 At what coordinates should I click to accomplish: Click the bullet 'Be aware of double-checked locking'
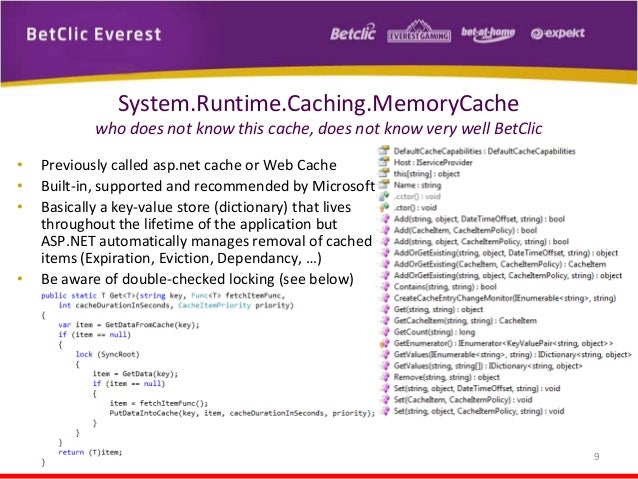197,279
